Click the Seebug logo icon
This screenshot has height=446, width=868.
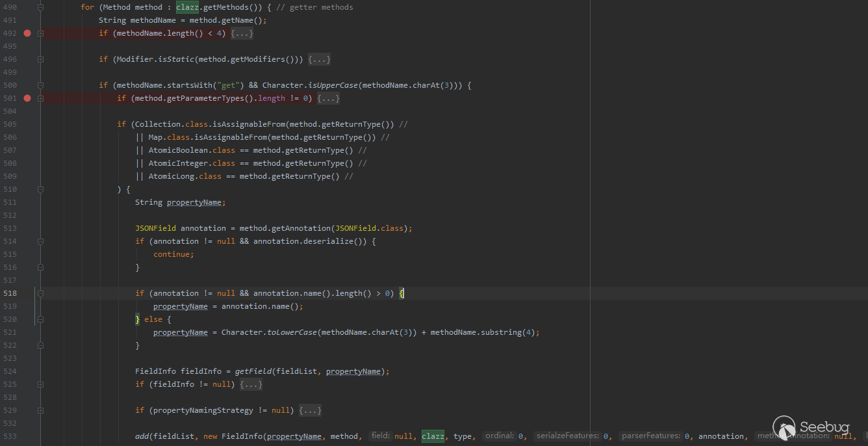(x=784, y=428)
